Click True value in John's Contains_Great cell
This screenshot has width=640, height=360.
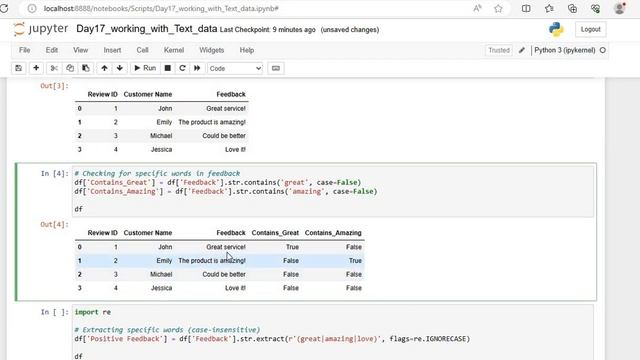pos(292,247)
